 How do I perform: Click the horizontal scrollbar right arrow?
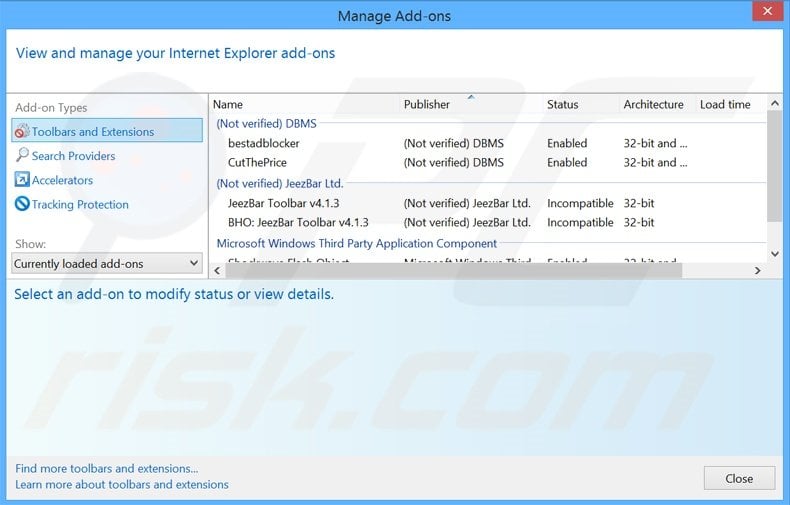click(757, 270)
